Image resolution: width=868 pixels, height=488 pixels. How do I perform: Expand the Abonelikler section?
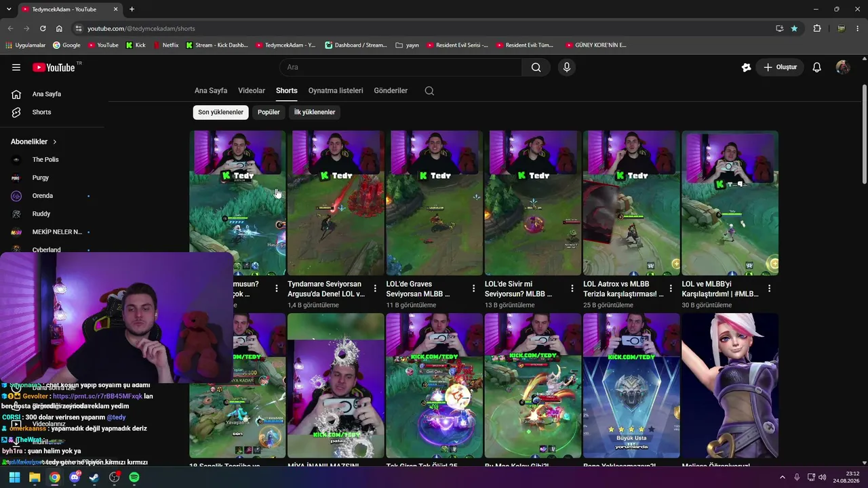coord(34,142)
